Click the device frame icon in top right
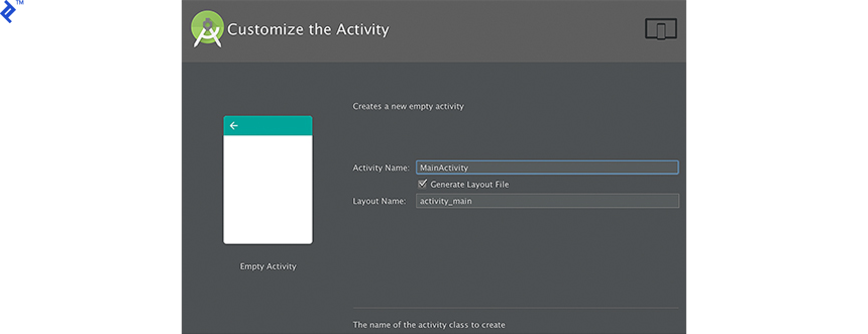The height and width of the screenshot is (334, 868). pyautogui.click(x=661, y=29)
